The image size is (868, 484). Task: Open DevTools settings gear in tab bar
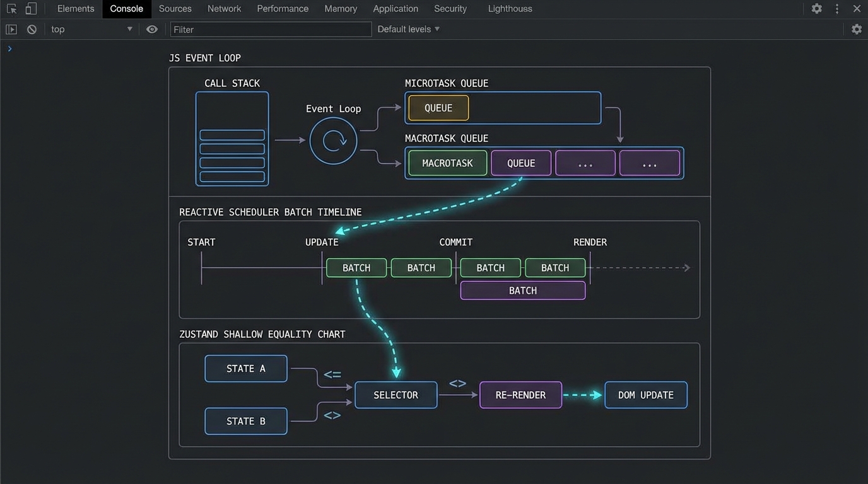[x=816, y=9]
